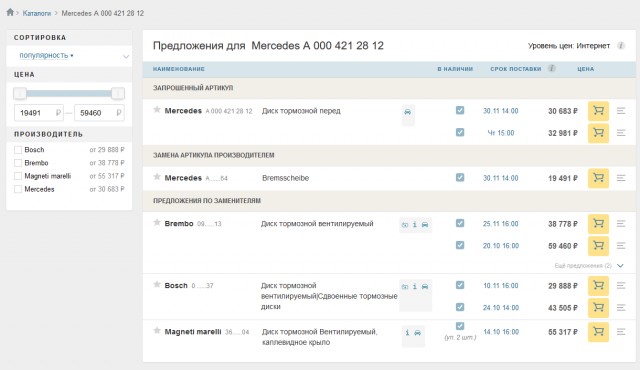Screen dimensions: 640x370
Task: Show delivery time info icon
Action: tap(551, 68)
